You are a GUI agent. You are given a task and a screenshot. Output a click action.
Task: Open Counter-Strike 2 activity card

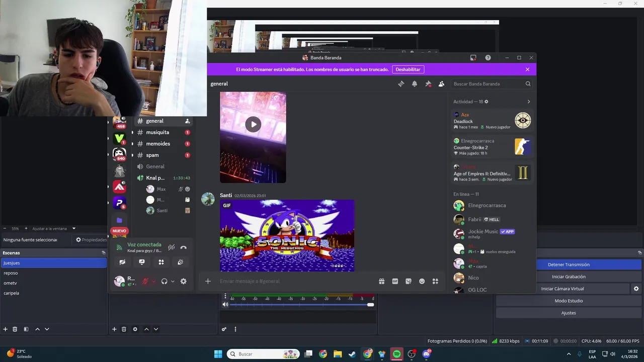pos(492,147)
